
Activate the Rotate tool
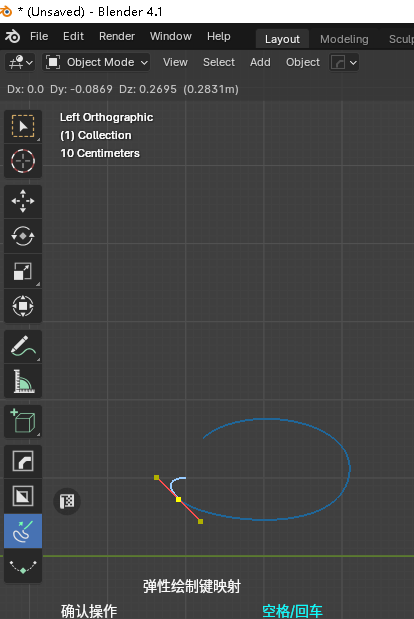(23, 236)
